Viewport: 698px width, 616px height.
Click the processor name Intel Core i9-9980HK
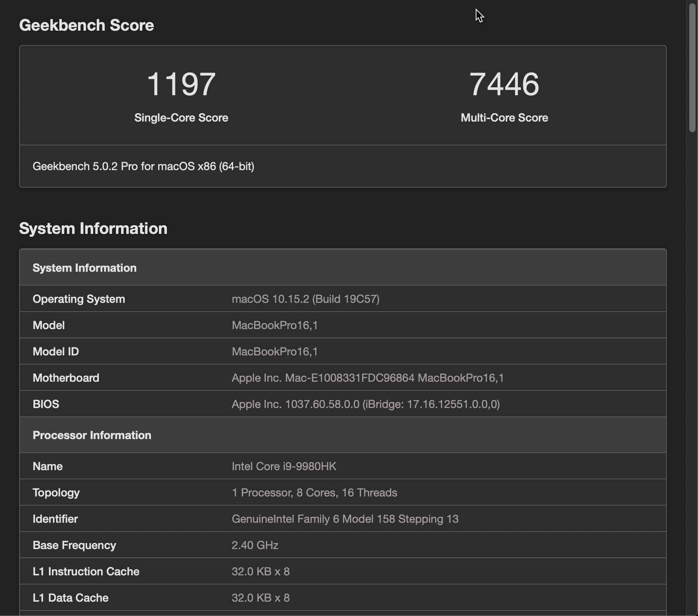click(x=284, y=466)
